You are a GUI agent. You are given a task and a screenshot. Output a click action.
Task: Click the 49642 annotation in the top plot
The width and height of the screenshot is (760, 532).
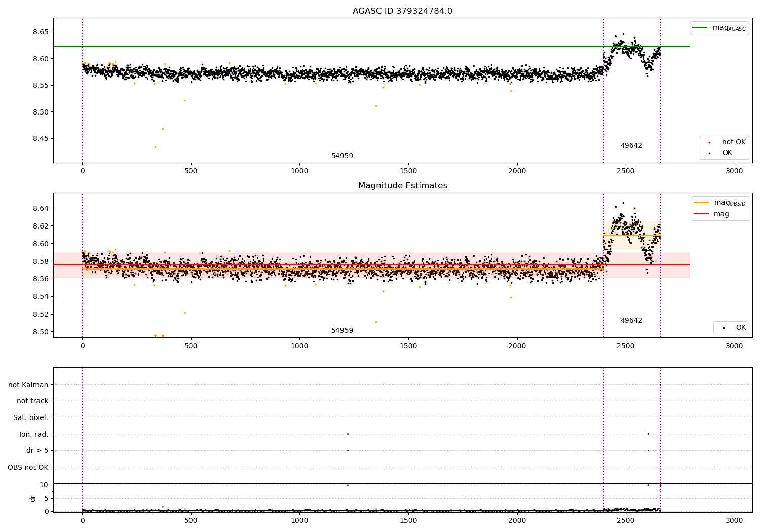(631, 146)
